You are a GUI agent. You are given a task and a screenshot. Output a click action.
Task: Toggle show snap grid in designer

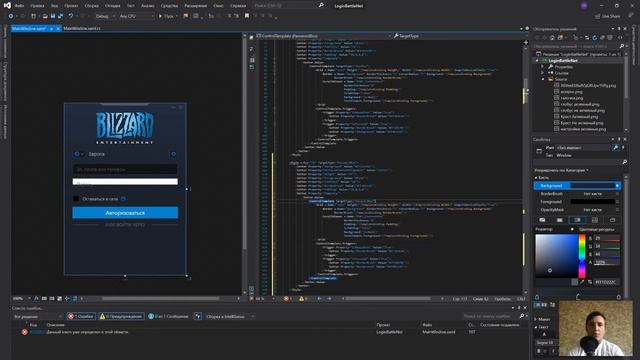pyautogui.click(x=44, y=298)
